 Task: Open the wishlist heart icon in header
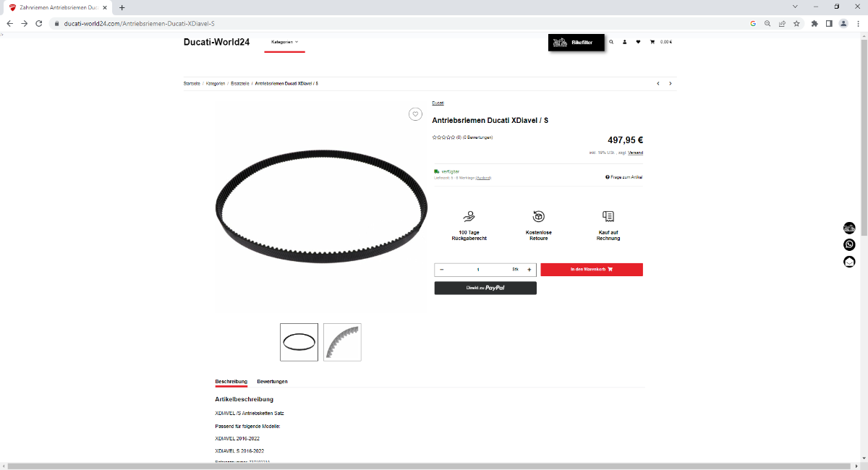pos(638,42)
